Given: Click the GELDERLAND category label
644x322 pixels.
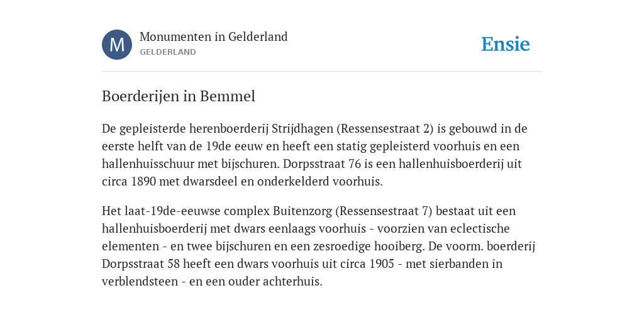Looking at the screenshot, I should (167, 52).
